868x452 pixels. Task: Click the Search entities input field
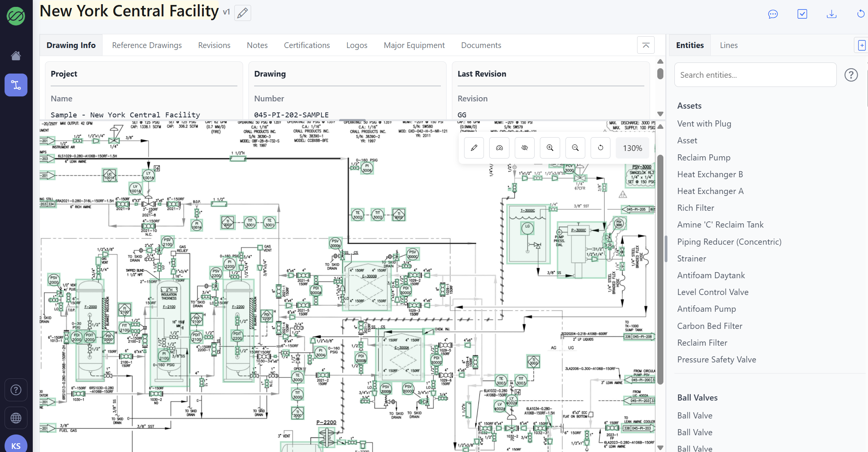[x=755, y=75]
